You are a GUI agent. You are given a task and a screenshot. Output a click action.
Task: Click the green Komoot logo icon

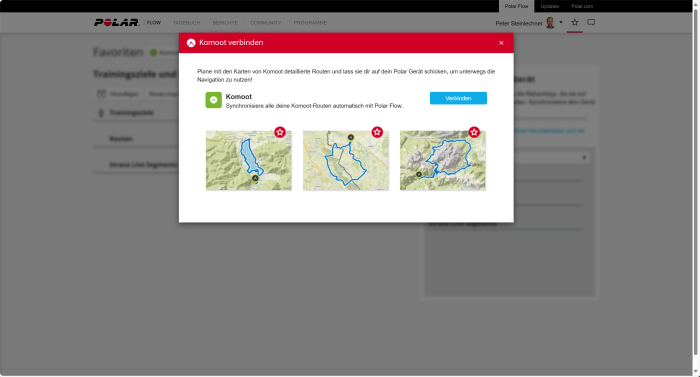(x=213, y=100)
